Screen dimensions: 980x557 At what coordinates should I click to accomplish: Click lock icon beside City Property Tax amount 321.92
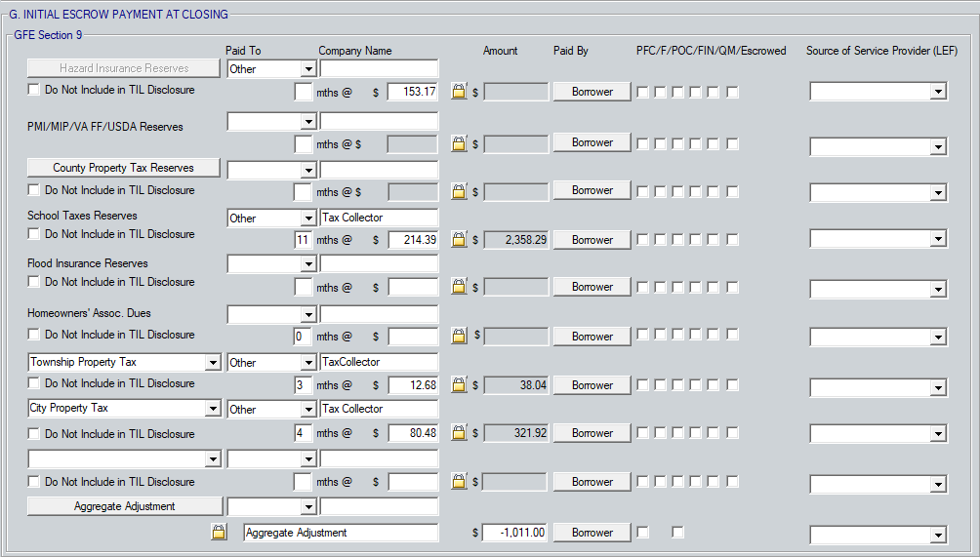(459, 433)
